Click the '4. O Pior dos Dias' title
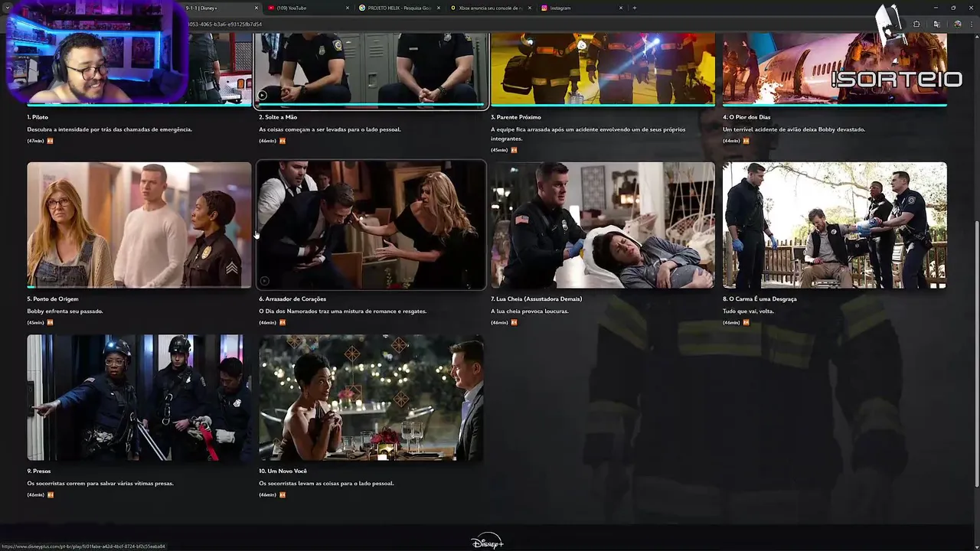 [746, 117]
